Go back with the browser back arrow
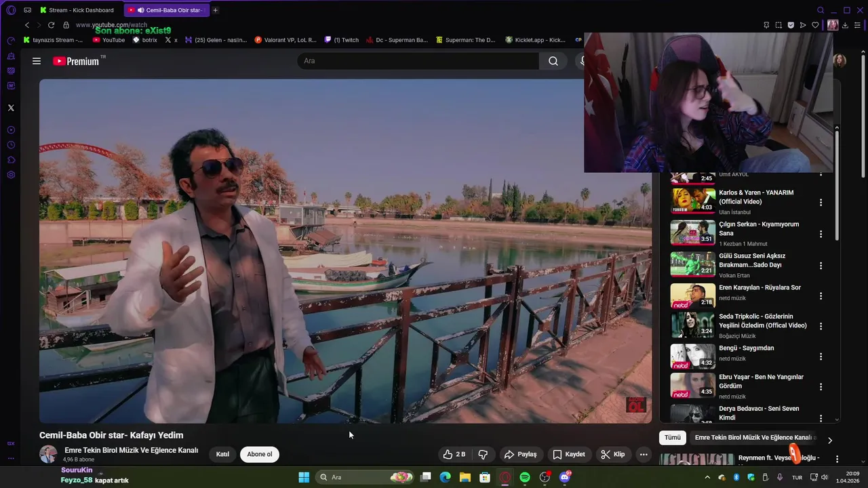The width and height of the screenshot is (868, 488). (27, 25)
